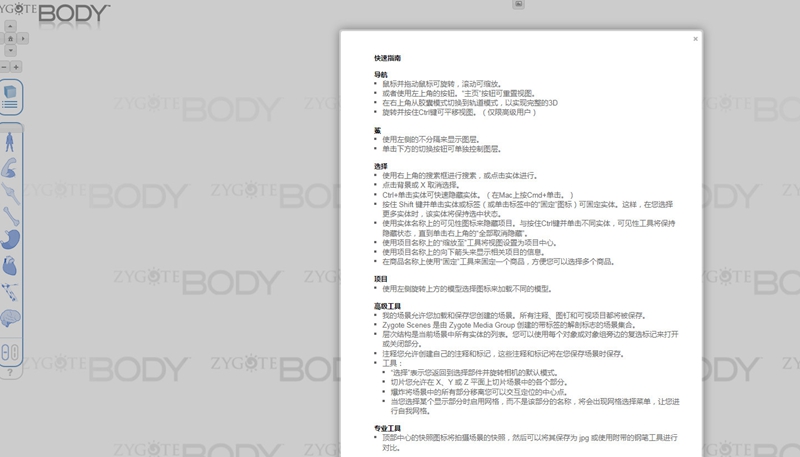
Task: Open the model selection cube icon
Action: pyautogui.click(x=10, y=92)
